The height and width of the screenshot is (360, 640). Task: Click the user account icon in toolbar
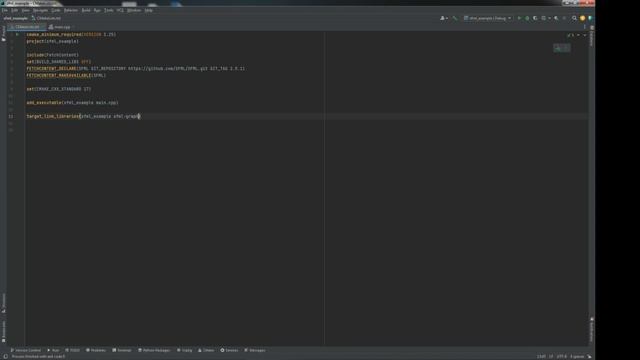click(444, 18)
